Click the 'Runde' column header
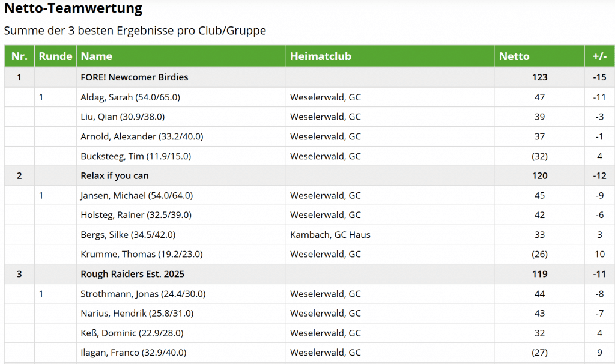This screenshot has width=615, height=364. (x=55, y=56)
